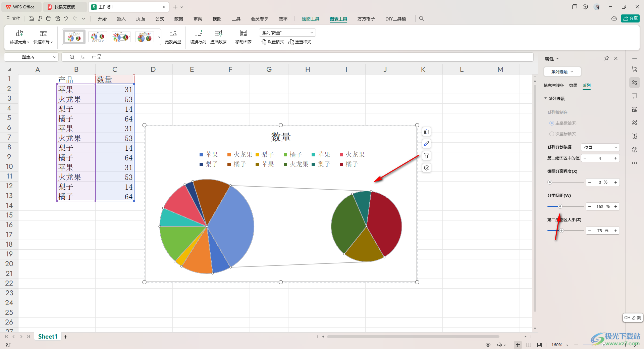Viewport: 644px width, 349px height.
Task: Open the 系列选项 dropdown button
Action: pyautogui.click(x=562, y=71)
